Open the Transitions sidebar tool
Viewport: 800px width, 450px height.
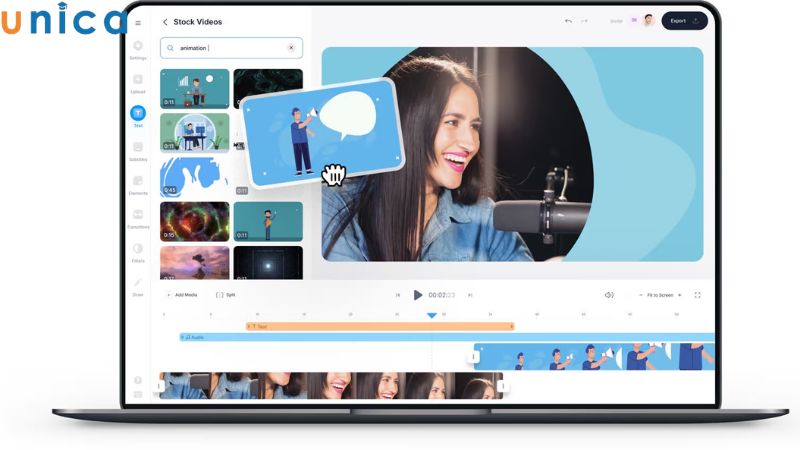tap(138, 218)
